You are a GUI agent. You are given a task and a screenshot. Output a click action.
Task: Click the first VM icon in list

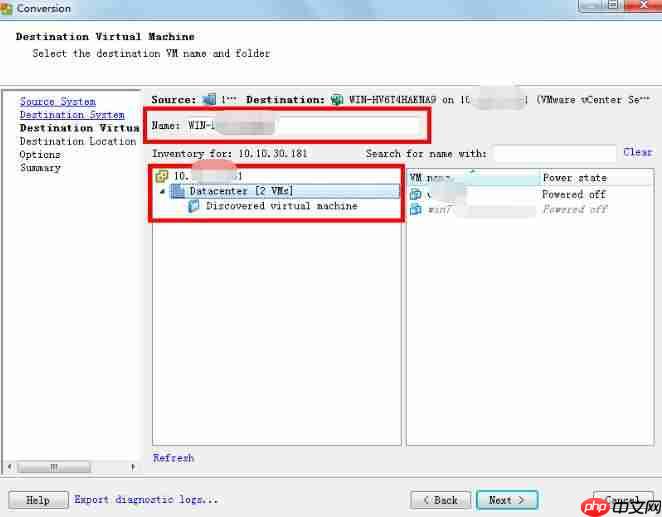(416, 194)
